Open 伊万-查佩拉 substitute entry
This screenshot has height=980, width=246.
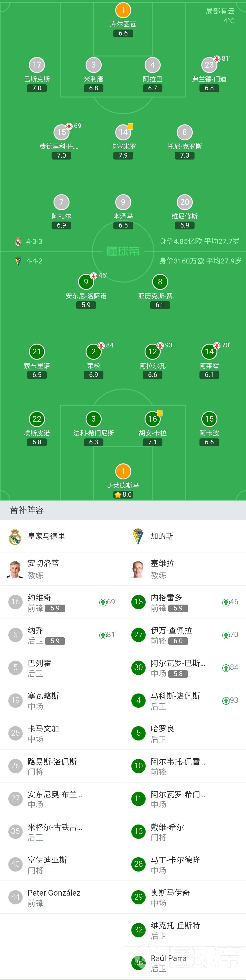click(x=185, y=635)
